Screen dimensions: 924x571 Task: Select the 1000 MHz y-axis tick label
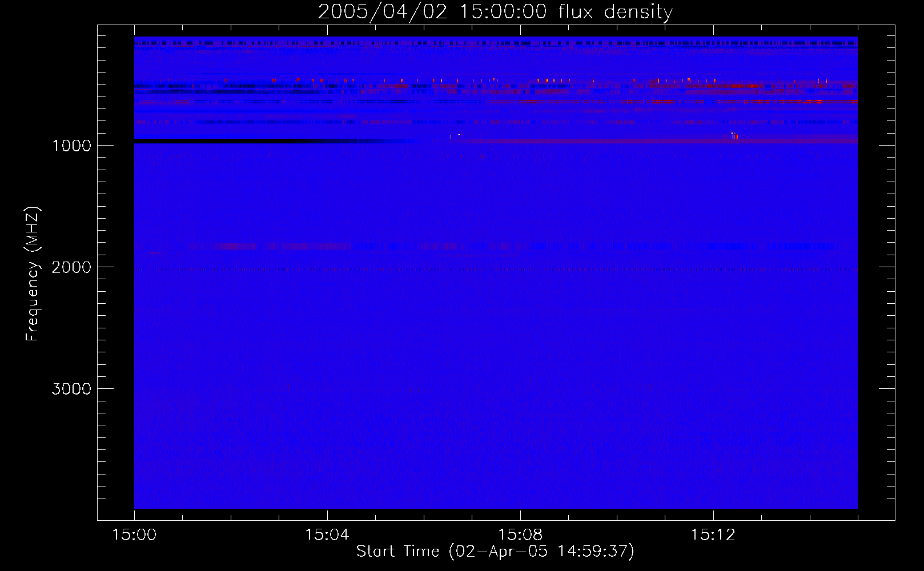pos(71,146)
